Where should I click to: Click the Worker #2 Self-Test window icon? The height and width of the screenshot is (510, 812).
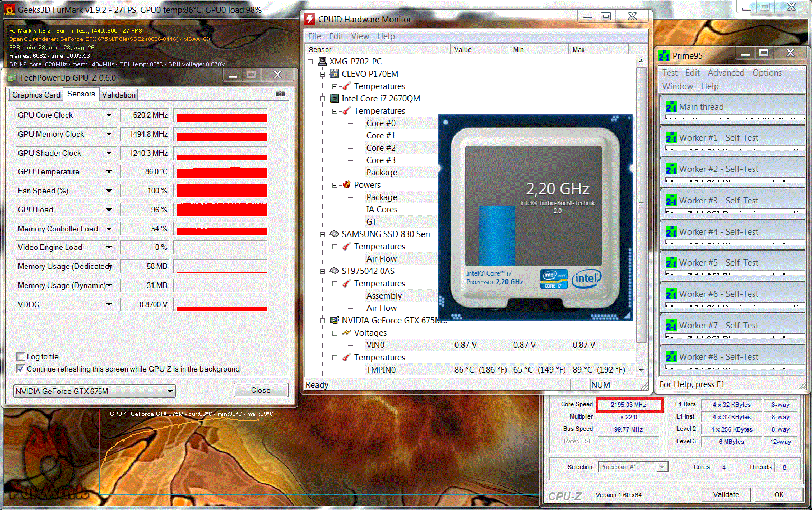coord(671,169)
